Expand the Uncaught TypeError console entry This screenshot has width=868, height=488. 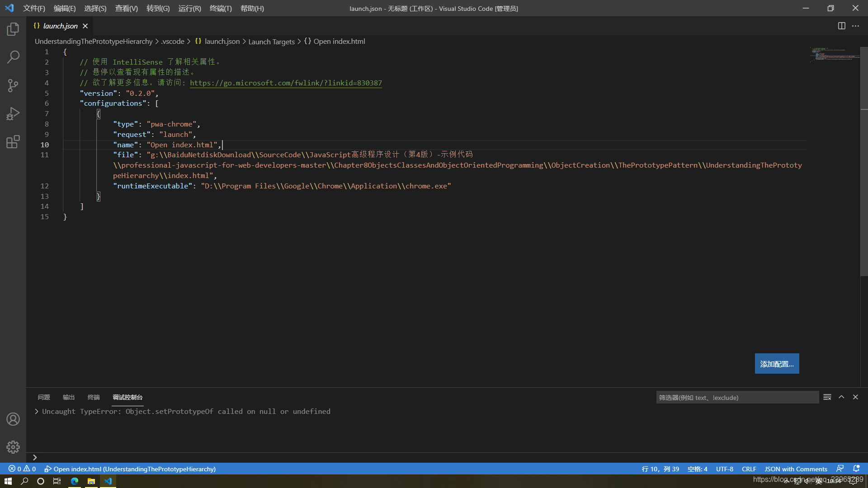pos(36,411)
